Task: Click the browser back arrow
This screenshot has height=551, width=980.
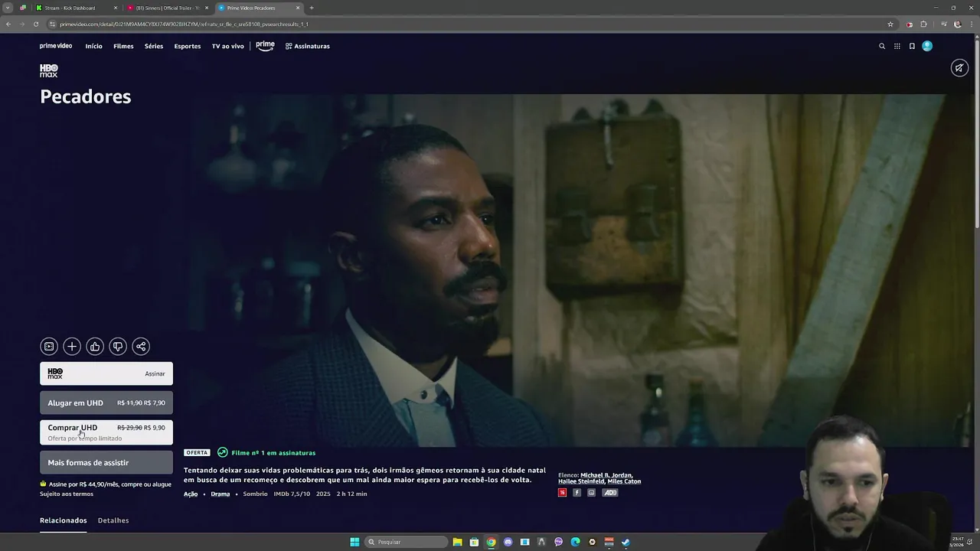Action: click(8, 24)
